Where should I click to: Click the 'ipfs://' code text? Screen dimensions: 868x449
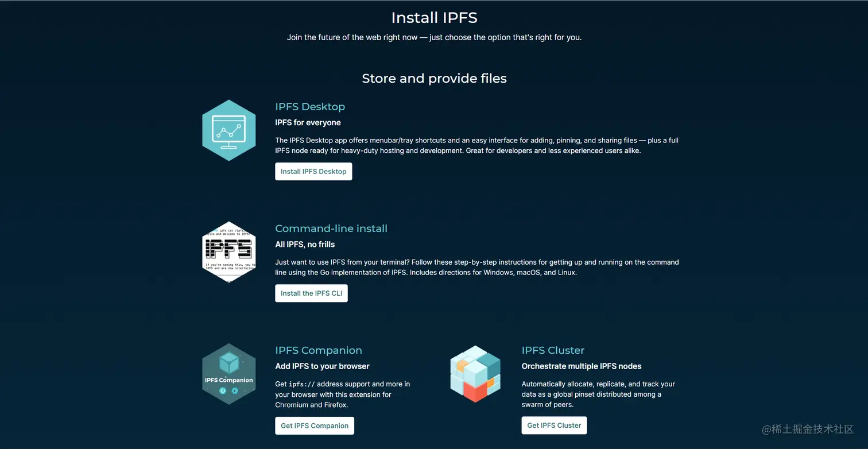pyautogui.click(x=302, y=384)
